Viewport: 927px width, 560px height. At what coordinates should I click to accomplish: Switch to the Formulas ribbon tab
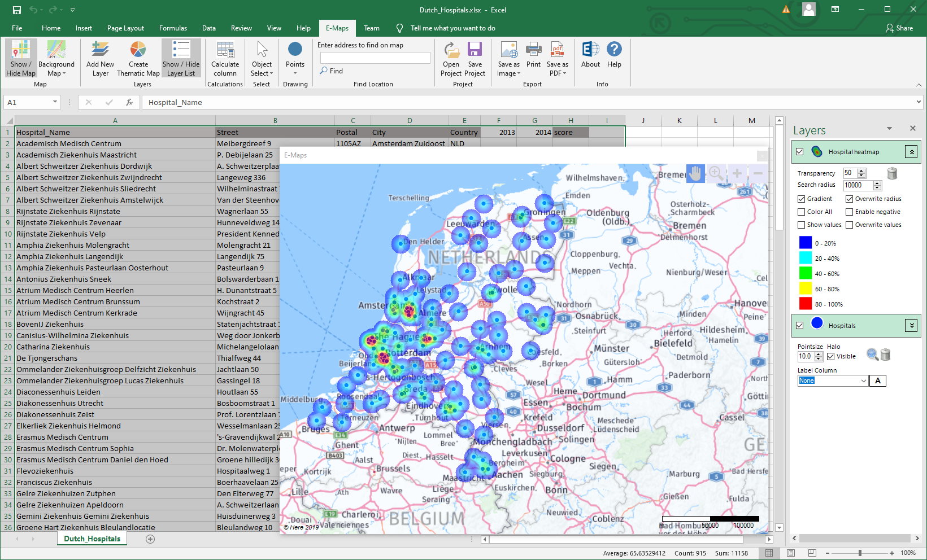173,28
